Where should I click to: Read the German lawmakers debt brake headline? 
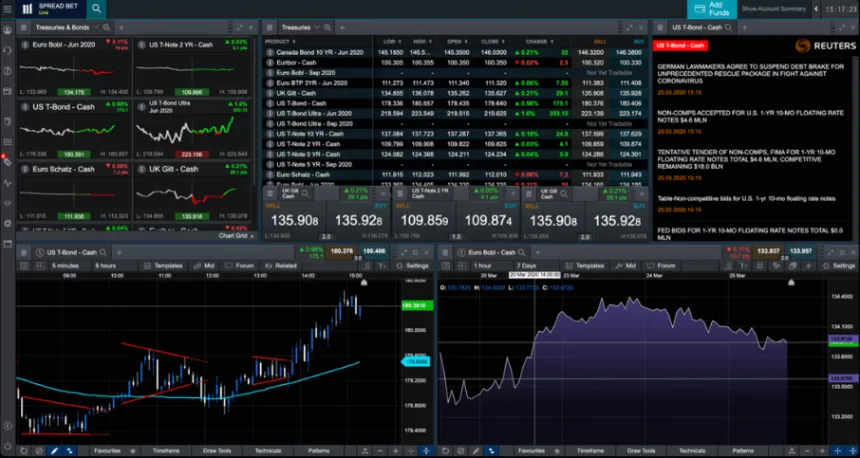751,73
